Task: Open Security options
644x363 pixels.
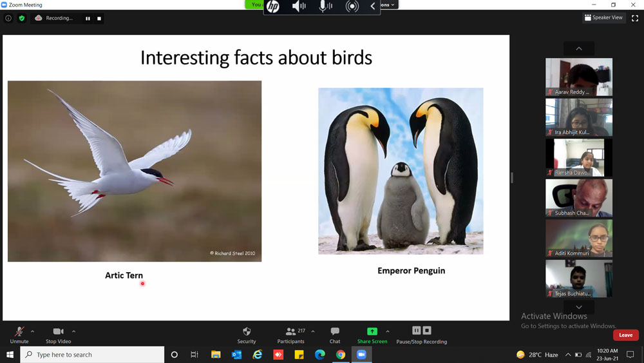Action: [247, 335]
